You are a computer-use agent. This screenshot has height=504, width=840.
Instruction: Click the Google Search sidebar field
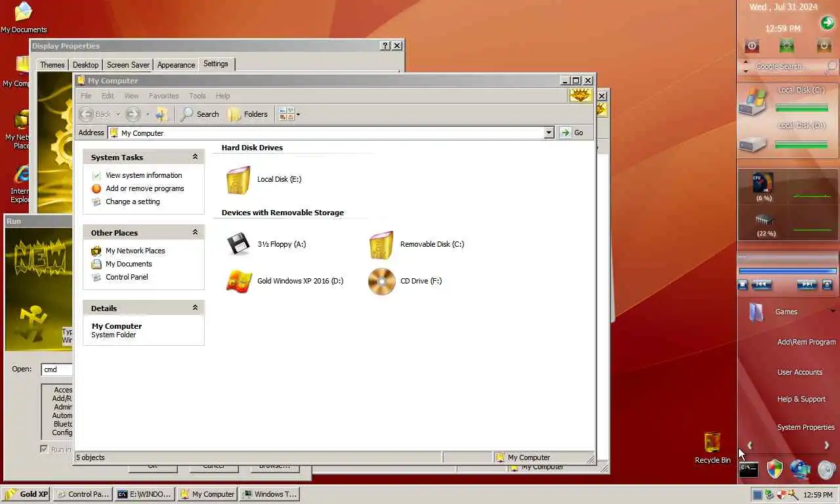tap(788, 66)
